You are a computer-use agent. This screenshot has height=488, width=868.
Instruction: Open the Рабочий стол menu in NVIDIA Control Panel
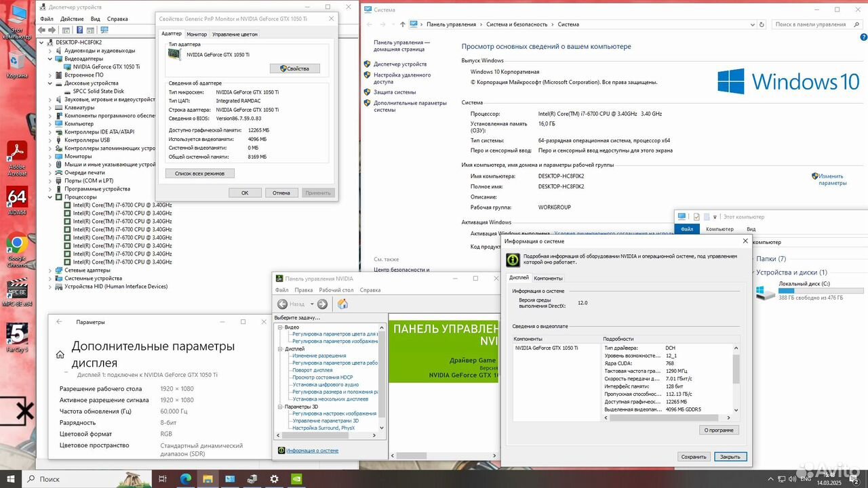[x=336, y=290]
